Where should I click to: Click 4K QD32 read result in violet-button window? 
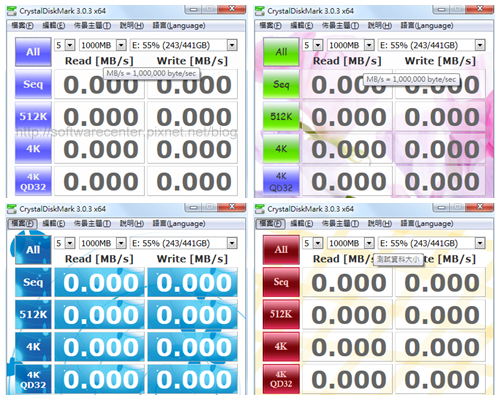[100, 181]
